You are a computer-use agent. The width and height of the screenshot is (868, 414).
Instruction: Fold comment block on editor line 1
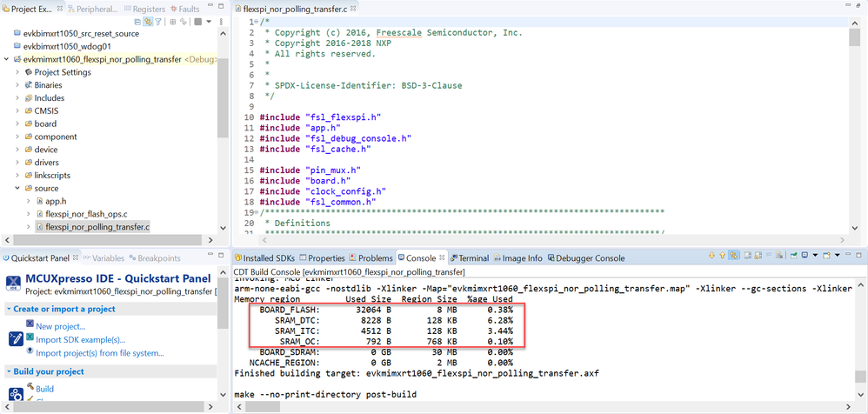point(255,22)
